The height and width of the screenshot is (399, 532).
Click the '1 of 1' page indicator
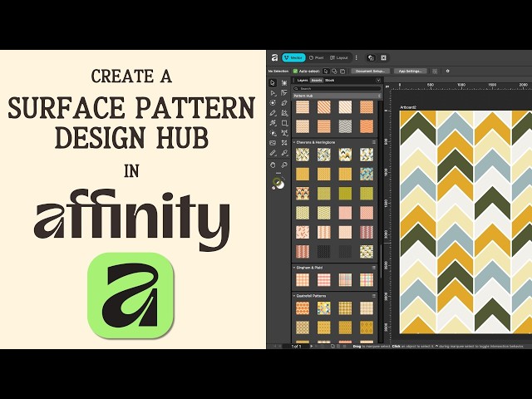(x=296, y=347)
